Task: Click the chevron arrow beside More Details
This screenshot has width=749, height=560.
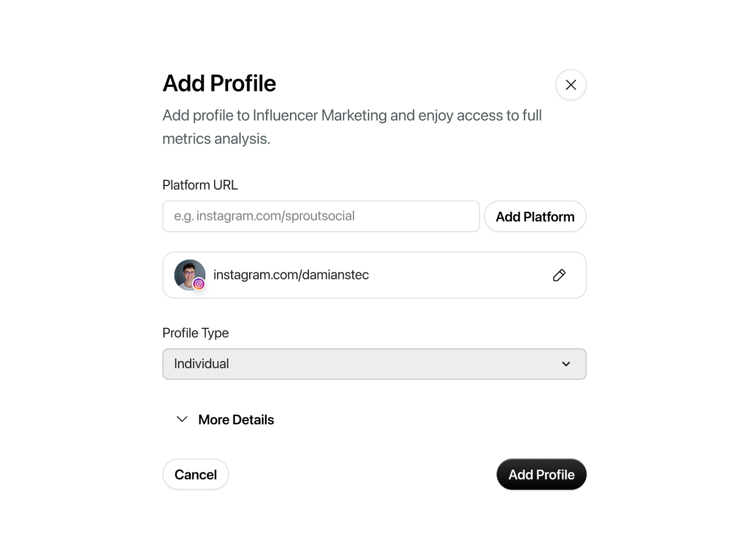Action: [x=182, y=419]
